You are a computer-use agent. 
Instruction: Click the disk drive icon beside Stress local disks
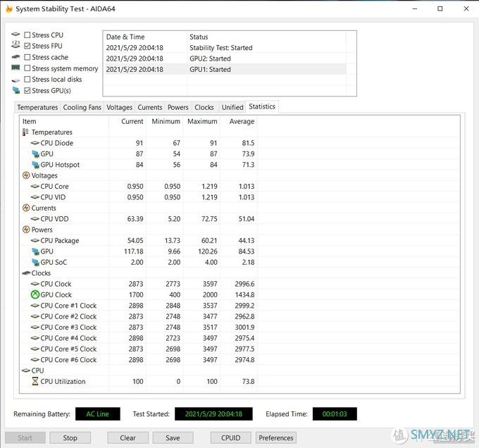click(15, 80)
